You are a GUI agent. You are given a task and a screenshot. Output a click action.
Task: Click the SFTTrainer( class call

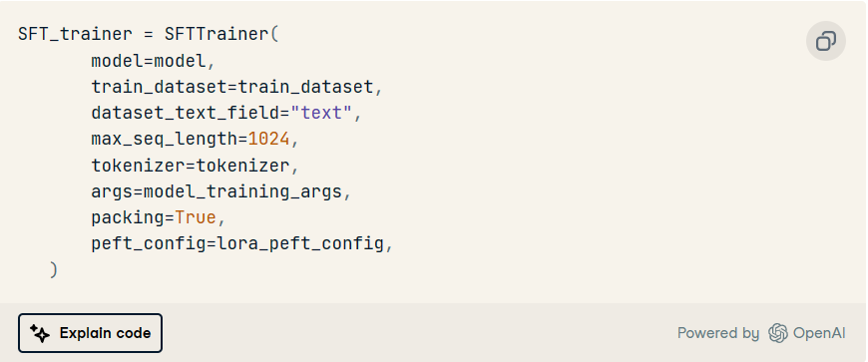pos(221,34)
